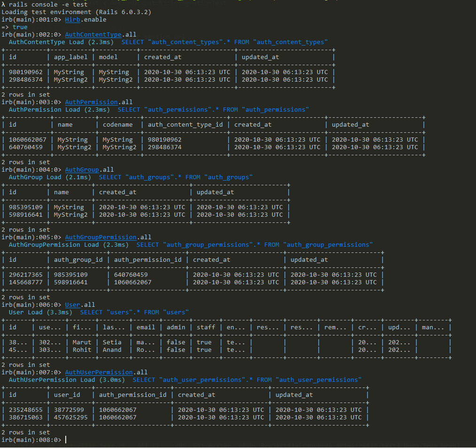Click id 235248655 in auth_user_permissions table
Viewport: 476px width, 448px height.
pyautogui.click(x=26, y=410)
